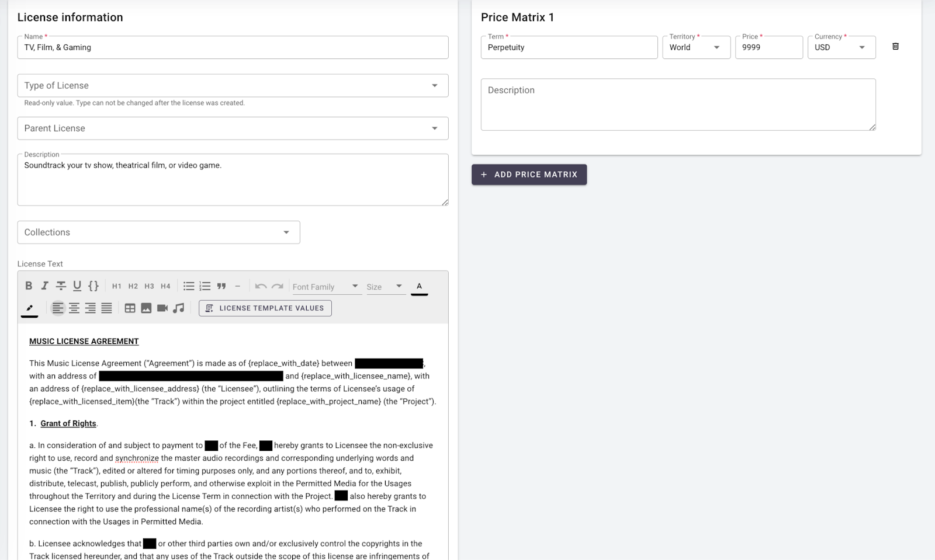The image size is (935, 560).
Task: Insert a table into the license text
Action: [x=130, y=308]
